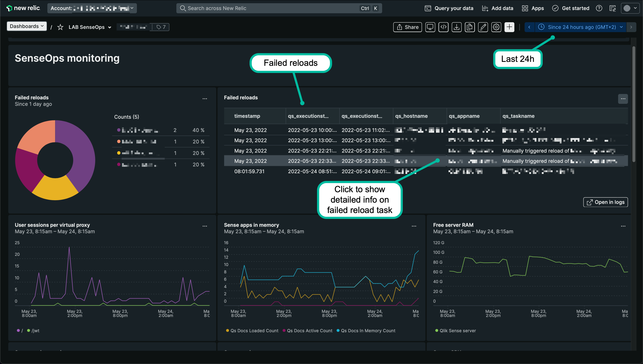643x364 pixels.
Task: Click the yellow segment of donut chart
Action: click(55, 189)
